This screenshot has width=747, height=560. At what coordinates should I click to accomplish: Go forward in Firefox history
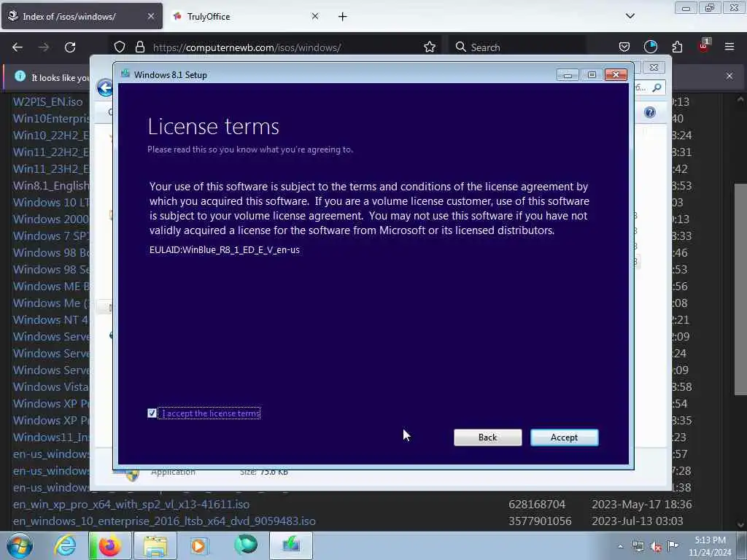pyautogui.click(x=44, y=47)
